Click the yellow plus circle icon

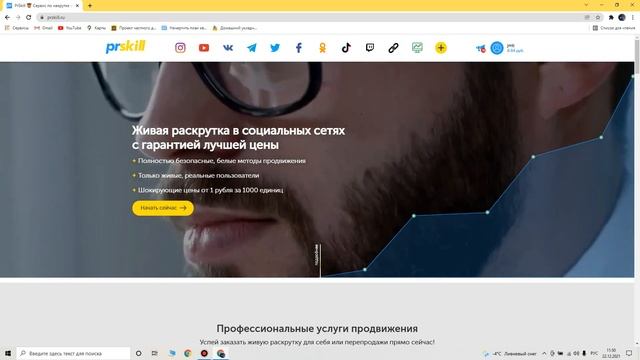(x=441, y=48)
